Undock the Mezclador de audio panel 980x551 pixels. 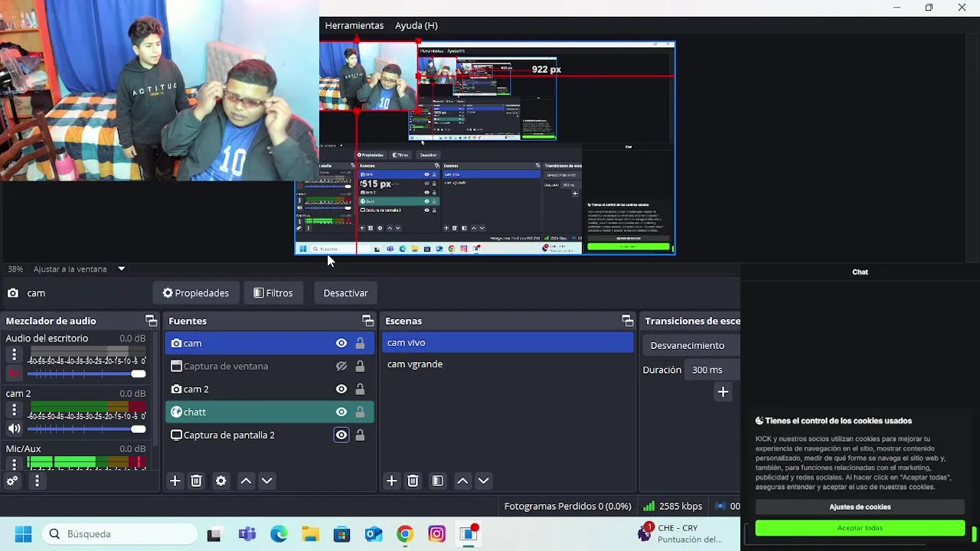151,321
